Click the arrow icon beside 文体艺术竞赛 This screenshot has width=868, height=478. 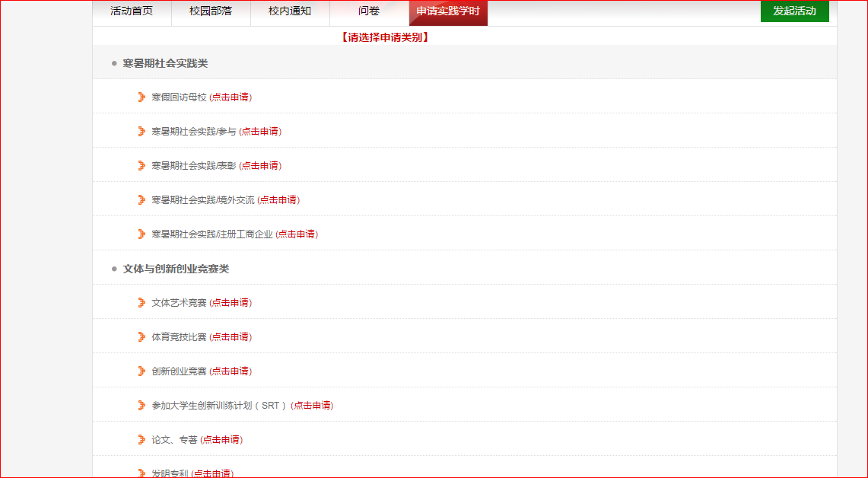click(141, 303)
